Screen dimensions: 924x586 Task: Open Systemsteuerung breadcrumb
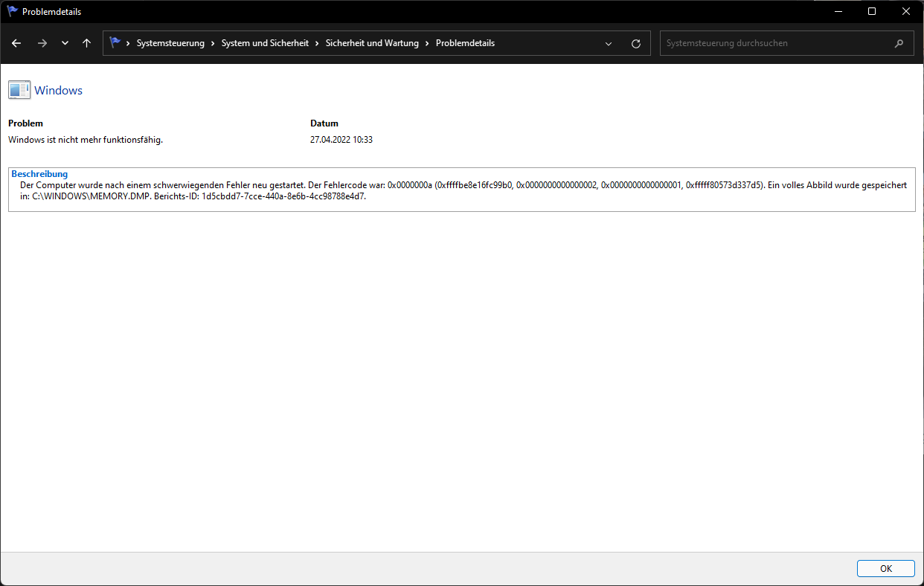coord(170,43)
